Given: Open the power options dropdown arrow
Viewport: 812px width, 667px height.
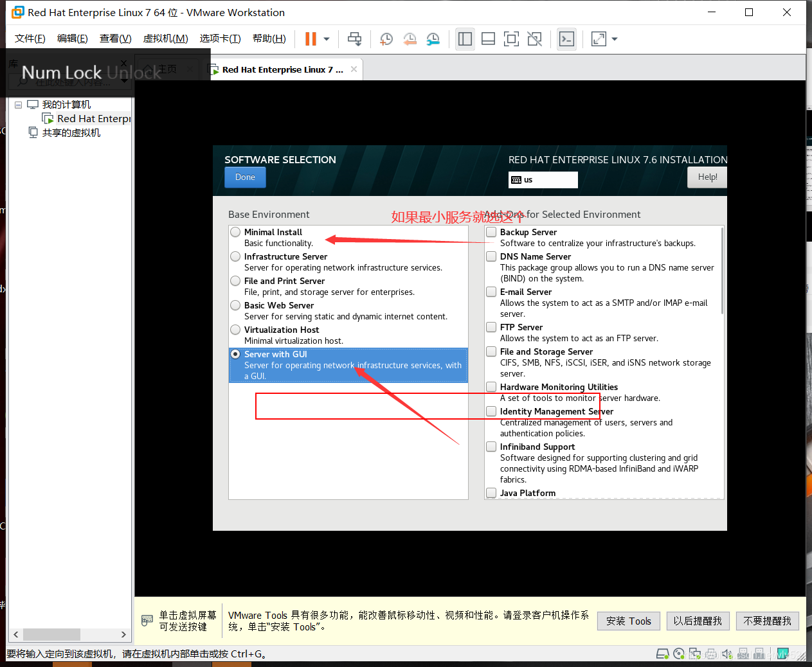Looking at the screenshot, I should coord(327,39).
